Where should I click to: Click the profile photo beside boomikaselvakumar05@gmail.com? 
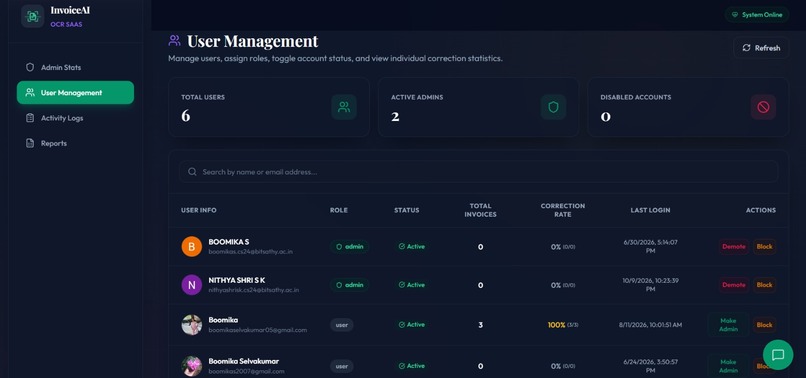tap(192, 325)
